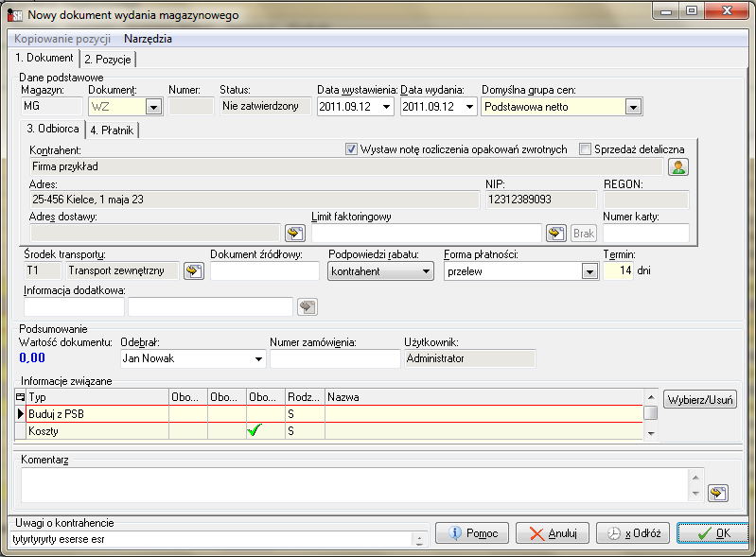Click the Nie zatwierdzony status field
The width and height of the screenshot is (756, 557).
tap(265, 107)
